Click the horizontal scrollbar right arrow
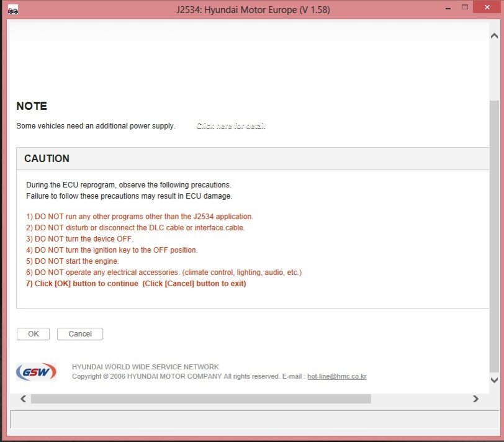Screen dimensions: 504x442 coord(475,399)
